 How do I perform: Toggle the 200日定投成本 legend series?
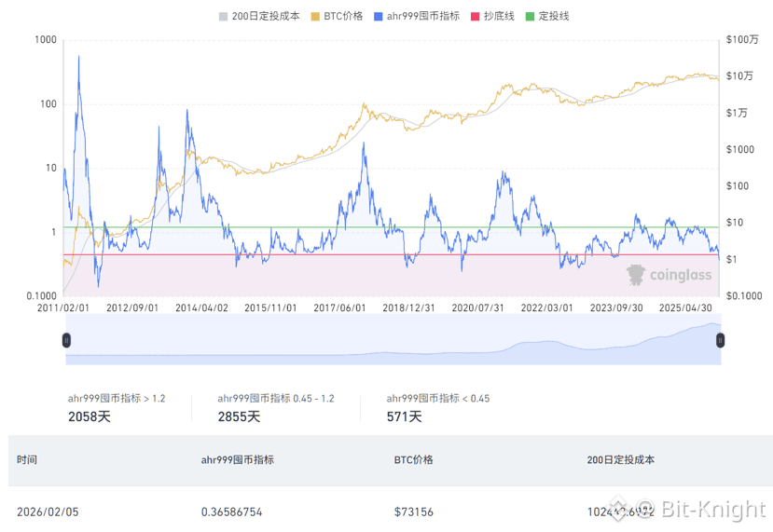pos(259,16)
